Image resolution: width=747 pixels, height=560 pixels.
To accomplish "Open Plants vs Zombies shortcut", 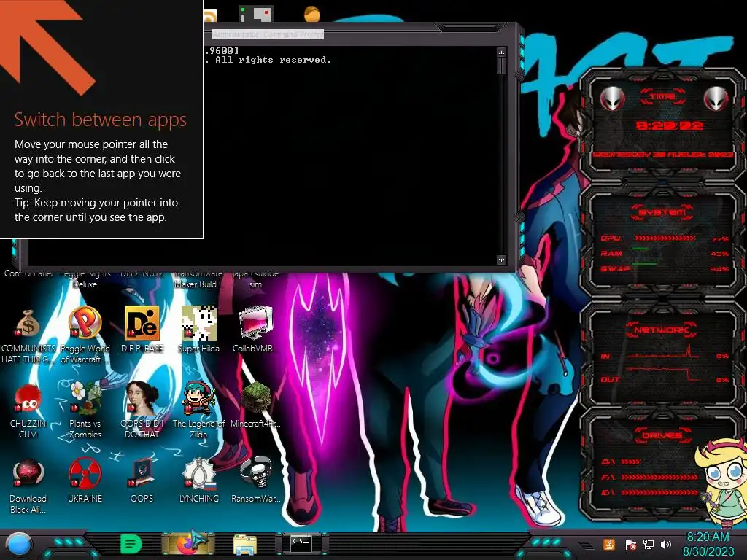I will [x=85, y=397].
